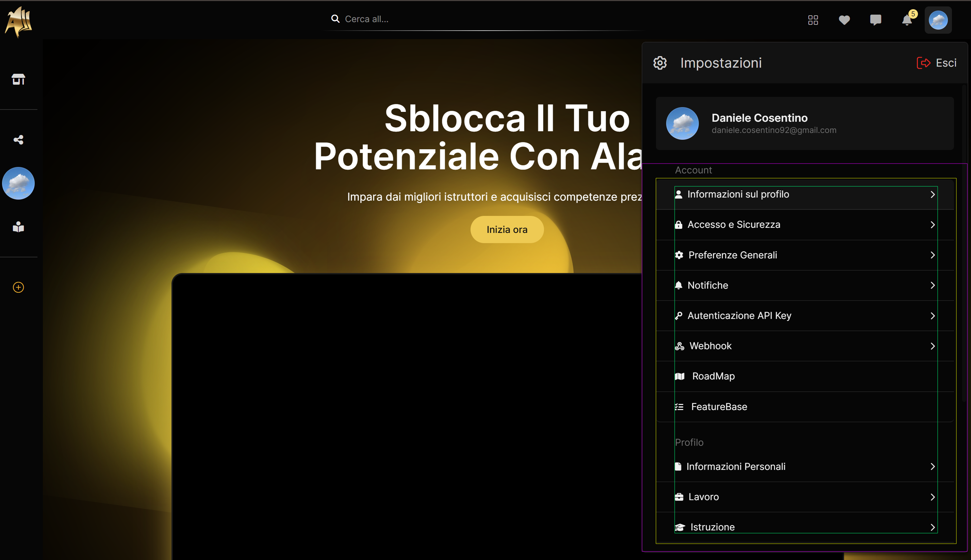
Task: Click the Account section label
Action: coord(693,170)
